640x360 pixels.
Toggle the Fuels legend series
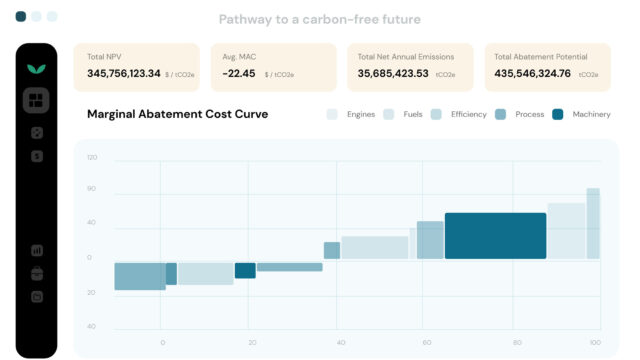pyautogui.click(x=403, y=114)
